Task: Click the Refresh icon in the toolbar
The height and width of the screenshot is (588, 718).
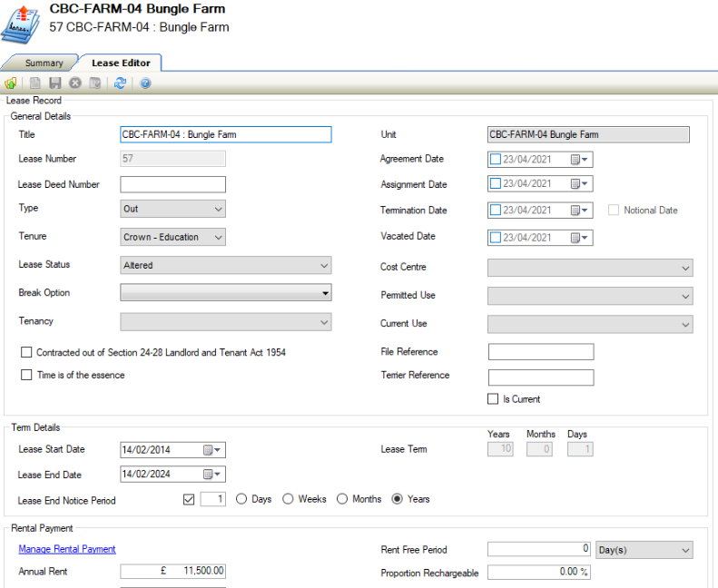Action: 120,83
